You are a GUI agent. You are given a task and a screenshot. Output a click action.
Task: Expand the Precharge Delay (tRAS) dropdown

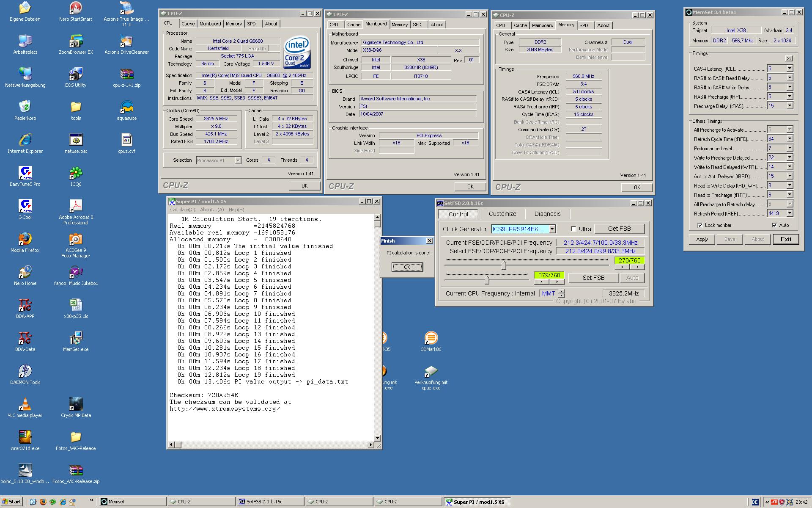click(x=789, y=106)
